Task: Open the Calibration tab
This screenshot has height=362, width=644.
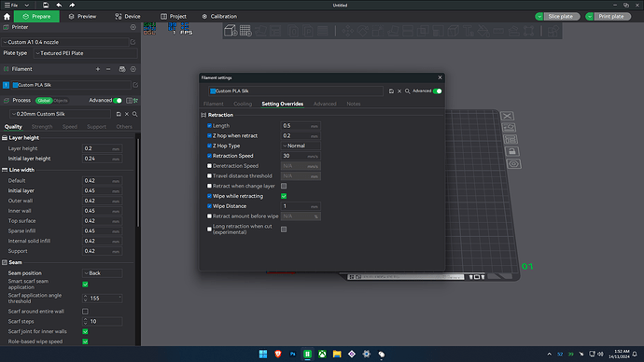Action: 219,17
